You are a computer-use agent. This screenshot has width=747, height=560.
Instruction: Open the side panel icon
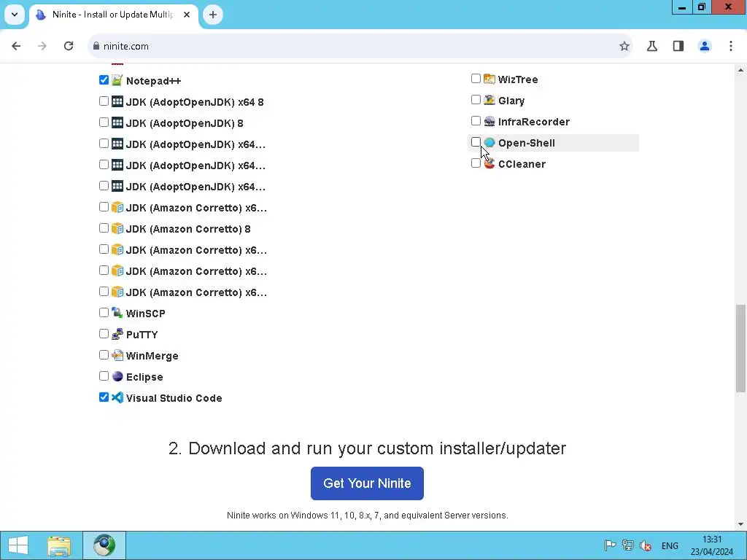pyautogui.click(x=678, y=46)
